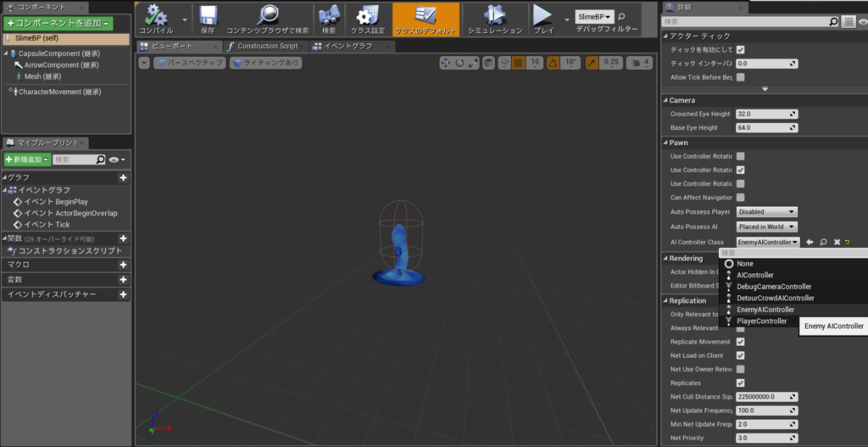The width and height of the screenshot is (868, 447).
Task: Expand advanced Actor Tick options arrow
Action: (x=765, y=88)
